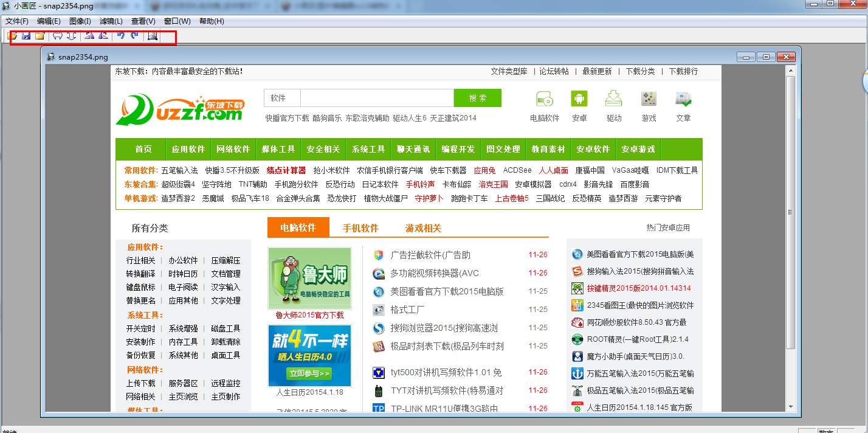Click the Save floppy disk icon
Image resolution: width=868 pixels, height=433 pixels.
tap(26, 36)
